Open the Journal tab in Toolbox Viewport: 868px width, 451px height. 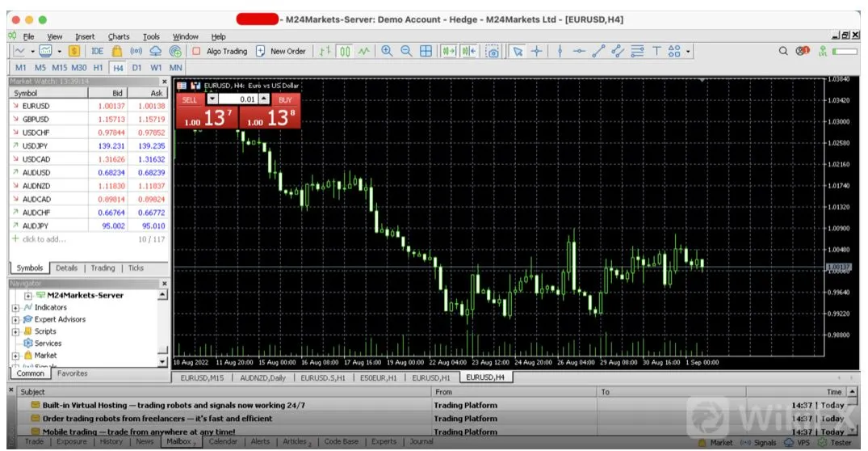pyautogui.click(x=421, y=441)
